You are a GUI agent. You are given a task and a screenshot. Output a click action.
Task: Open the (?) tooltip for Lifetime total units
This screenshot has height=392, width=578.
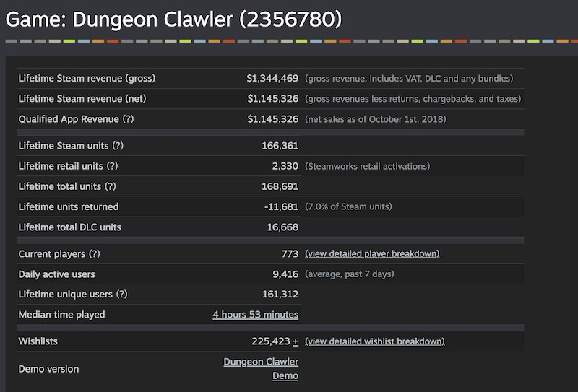(110, 186)
